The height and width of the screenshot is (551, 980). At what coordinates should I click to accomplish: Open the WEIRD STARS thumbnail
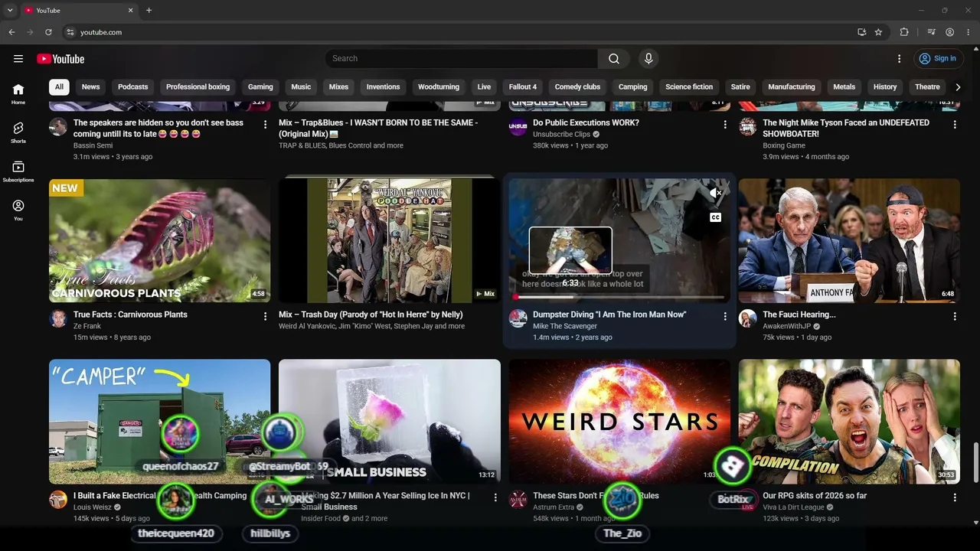coord(619,422)
